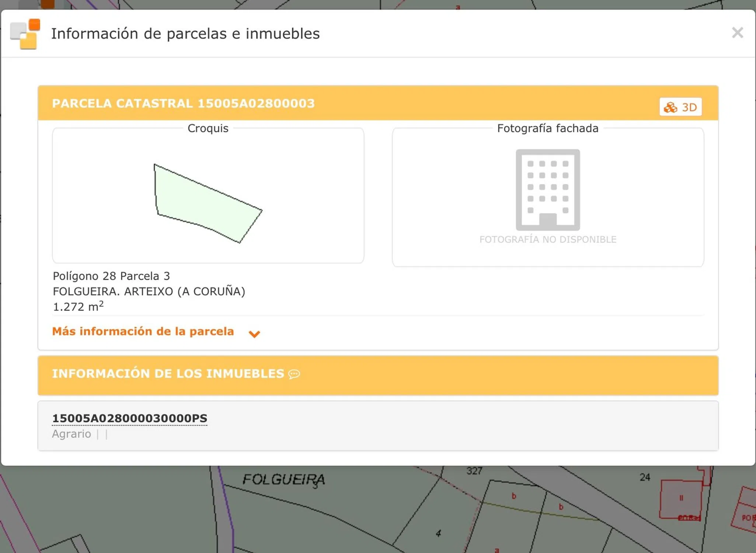Expand chevron next to Más información
The image size is (756, 553).
pos(254,334)
